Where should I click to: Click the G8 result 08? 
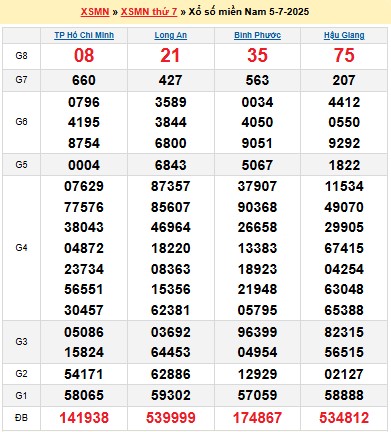pos(84,55)
